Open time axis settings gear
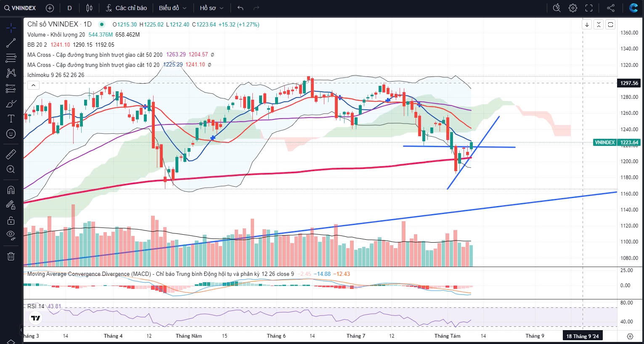 (630, 336)
